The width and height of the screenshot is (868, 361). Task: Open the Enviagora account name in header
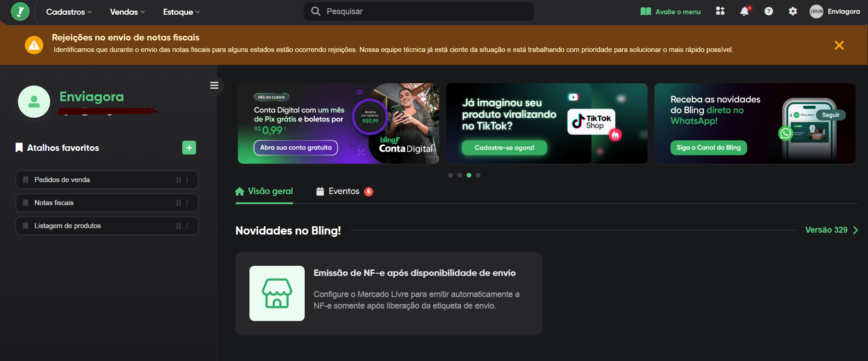point(844,11)
